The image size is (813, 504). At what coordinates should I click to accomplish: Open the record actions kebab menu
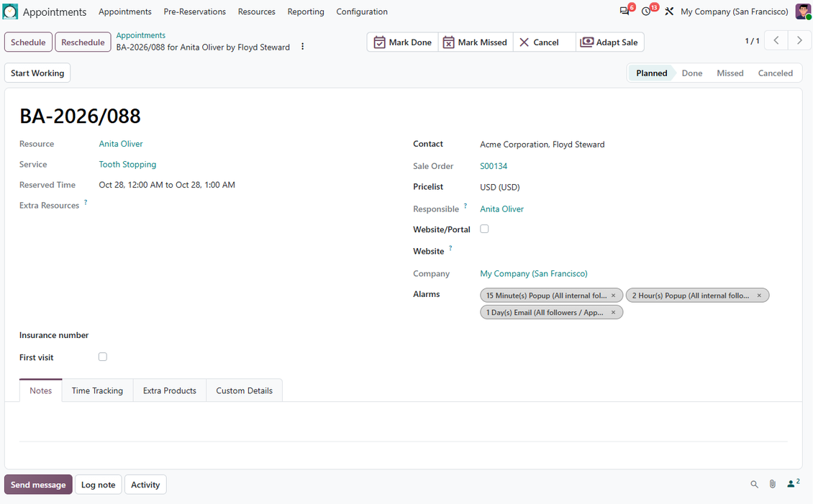pyautogui.click(x=302, y=47)
